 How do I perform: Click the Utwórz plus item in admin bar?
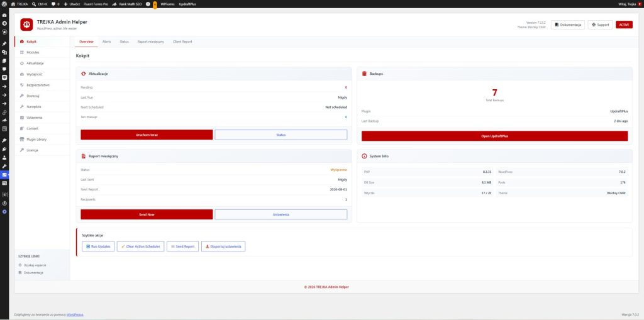tap(72, 4)
